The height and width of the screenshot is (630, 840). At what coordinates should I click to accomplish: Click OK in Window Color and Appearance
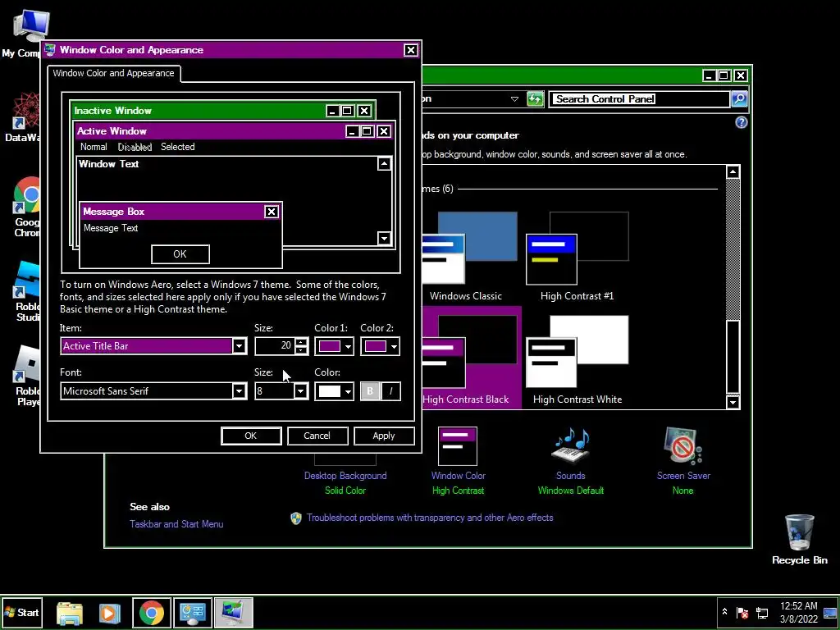[251, 436]
